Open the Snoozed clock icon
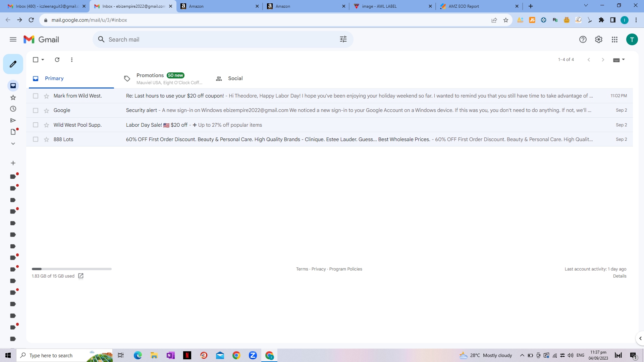The image size is (644, 362). click(x=13, y=109)
